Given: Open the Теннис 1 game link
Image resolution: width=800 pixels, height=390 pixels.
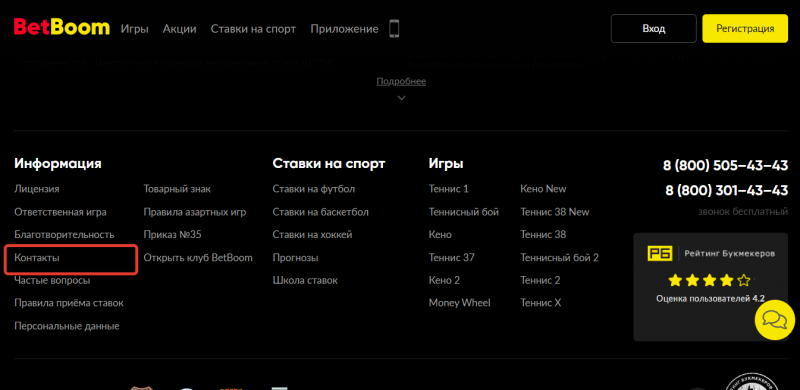Looking at the screenshot, I should [448, 189].
